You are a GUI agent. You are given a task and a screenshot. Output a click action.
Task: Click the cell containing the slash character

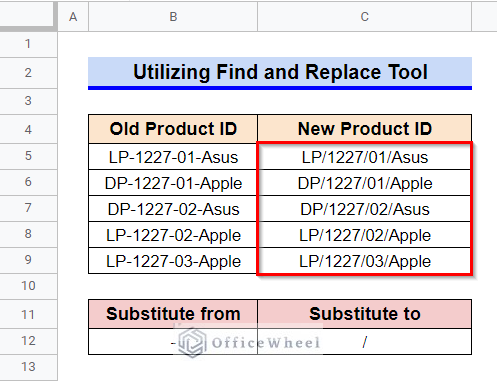[x=364, y=342]
